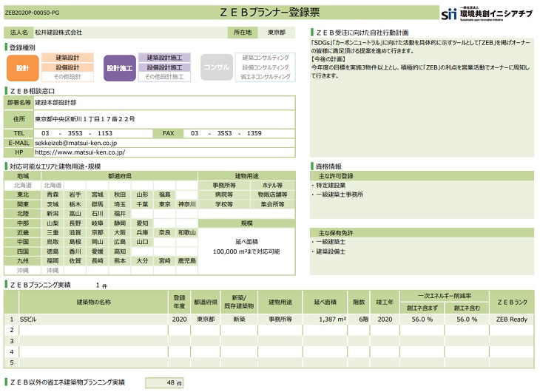Click the company name 松井建設株式会社
The height and width of the screenshot is (392, 540).
click(x=58, y=33)
